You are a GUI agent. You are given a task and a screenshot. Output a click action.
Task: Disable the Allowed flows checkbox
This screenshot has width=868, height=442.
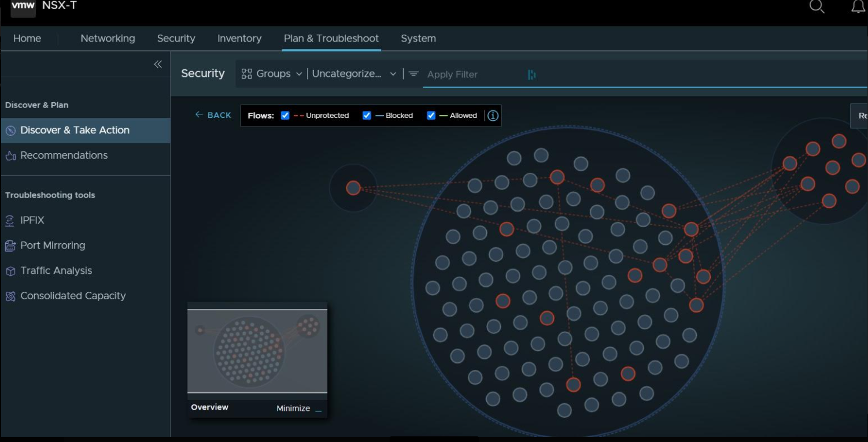click(431, 116)
